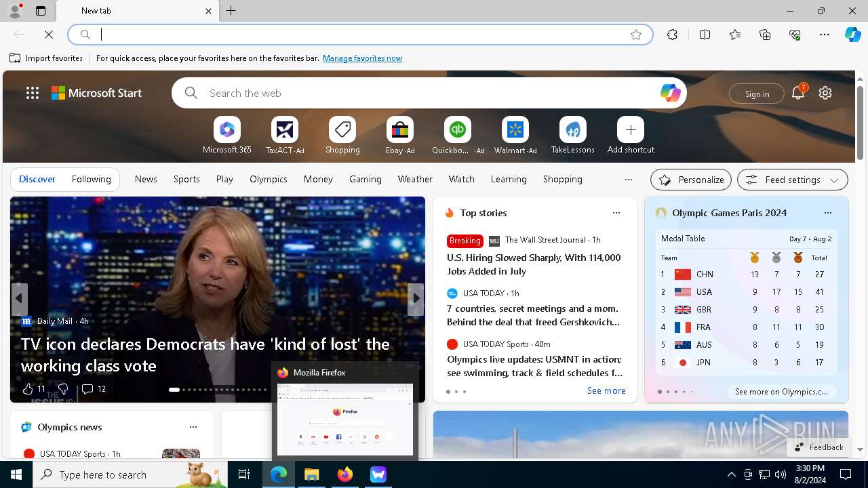Screen dimensions: 868x488
Task: Open See more on Olympics link
Action: (x=781, y=391)
